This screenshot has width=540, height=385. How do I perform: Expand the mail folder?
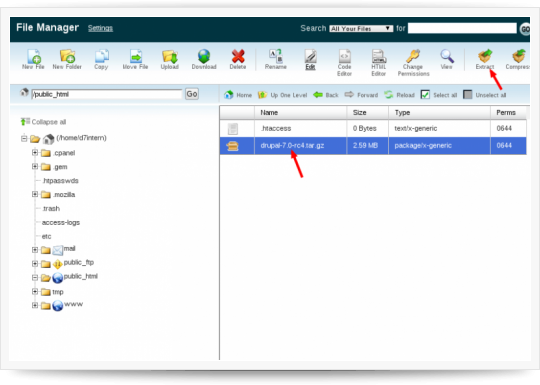point(35,250)
